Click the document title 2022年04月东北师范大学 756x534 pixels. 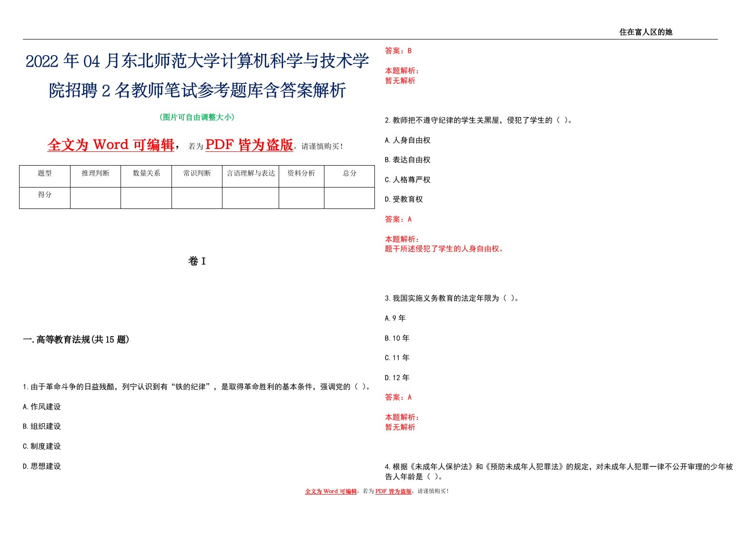point(197,76)
